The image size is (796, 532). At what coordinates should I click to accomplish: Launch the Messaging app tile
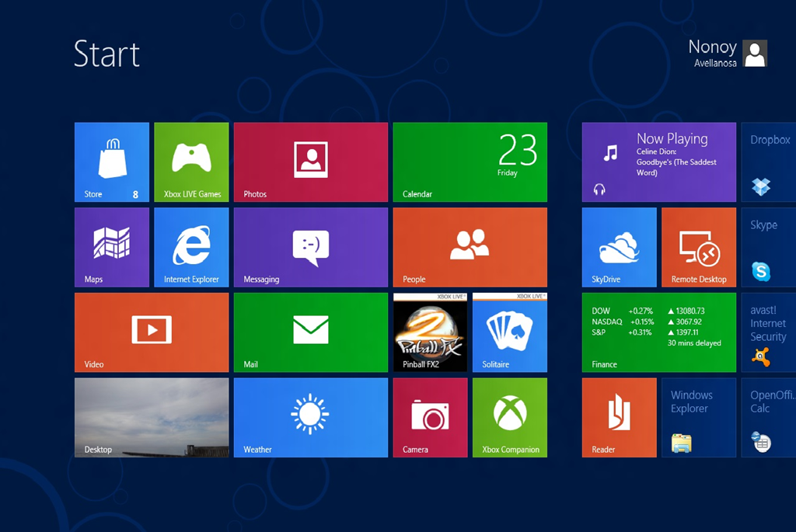[x=310, y=247]
